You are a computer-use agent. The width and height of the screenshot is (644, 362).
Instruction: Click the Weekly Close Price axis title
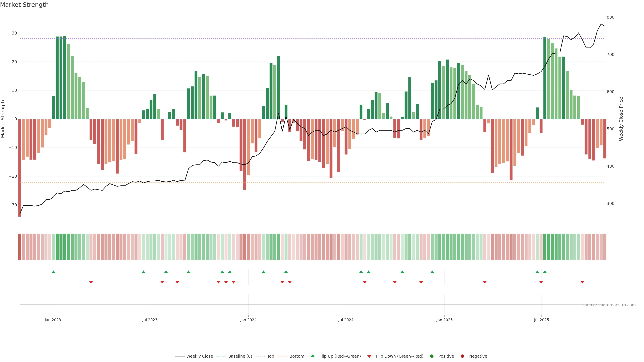(x=621, y=119)
